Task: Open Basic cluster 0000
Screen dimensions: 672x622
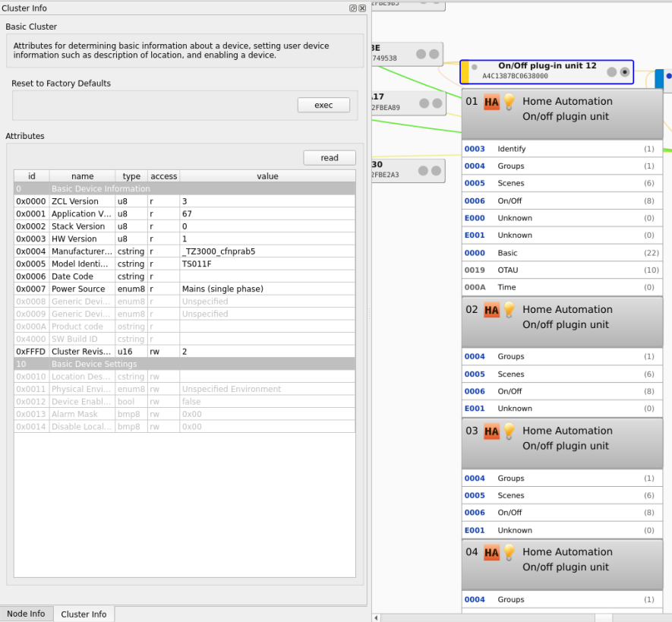Action: pyautogui.click(x=562, y=253)
